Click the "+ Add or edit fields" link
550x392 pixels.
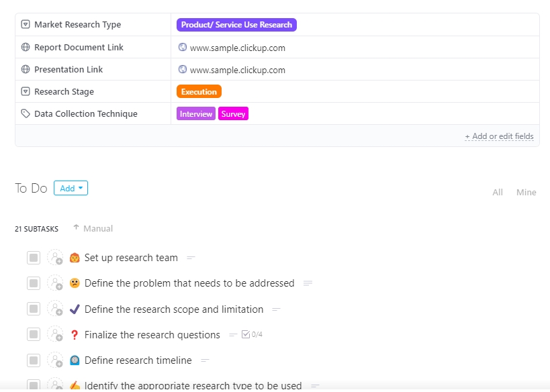[x=500, y=136]
